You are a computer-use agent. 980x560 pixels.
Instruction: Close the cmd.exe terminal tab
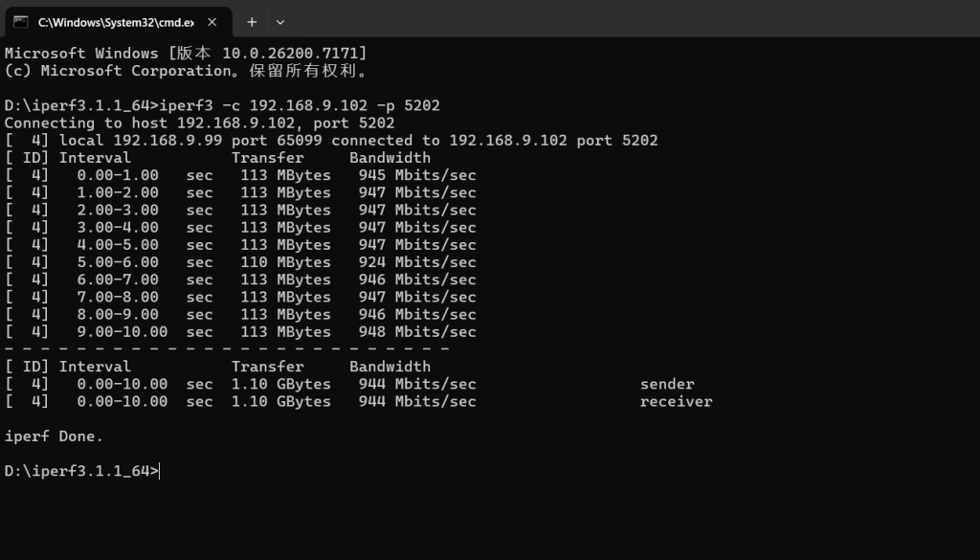[x=215, y=21]
